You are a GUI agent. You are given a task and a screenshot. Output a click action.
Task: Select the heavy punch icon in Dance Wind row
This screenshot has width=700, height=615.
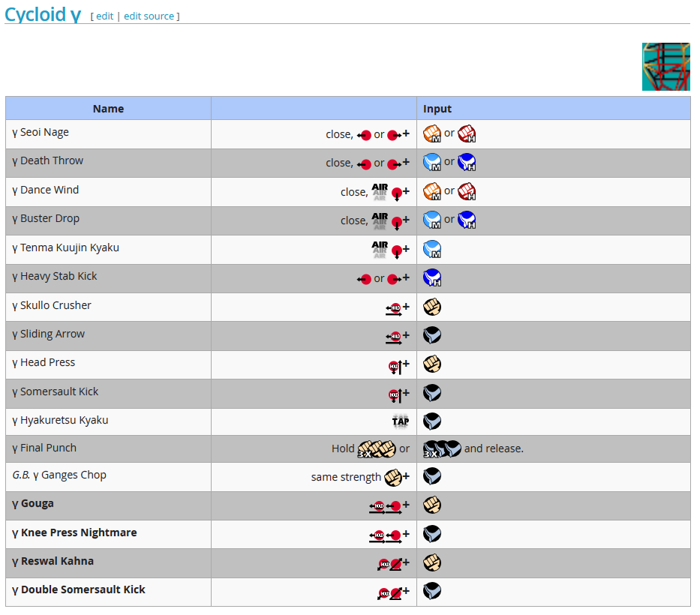pyautogui.click(x=467, y=191)
